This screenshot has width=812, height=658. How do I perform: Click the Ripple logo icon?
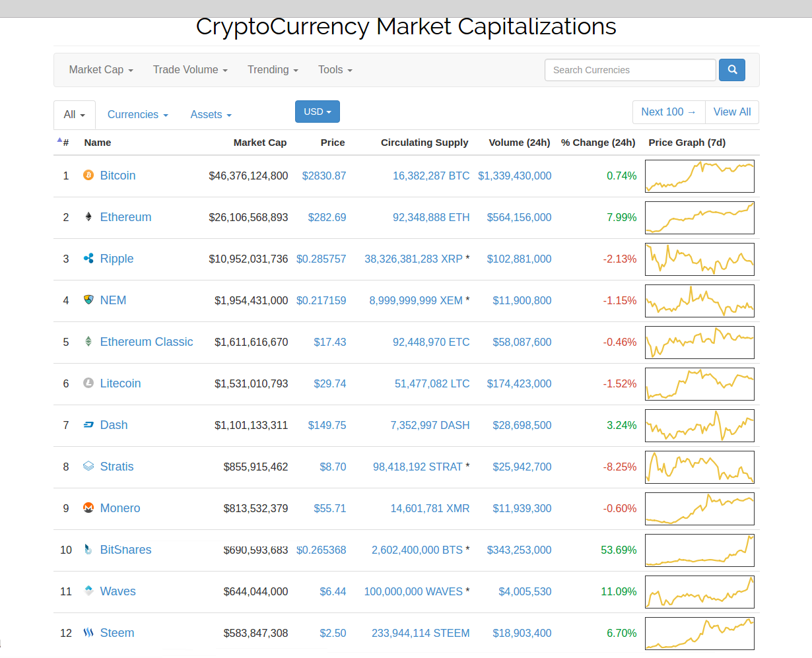(88, 259)
